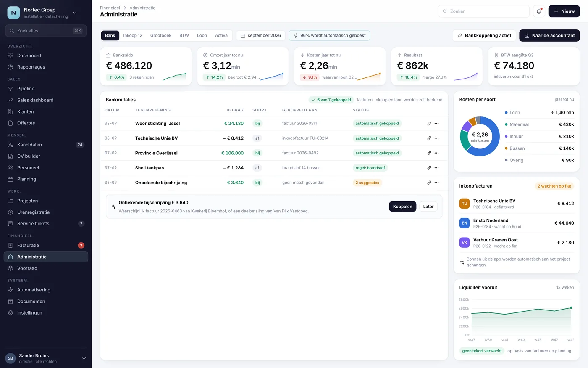
Task: Open Service tickets in sidebar
Action: (x=46, y=224)
